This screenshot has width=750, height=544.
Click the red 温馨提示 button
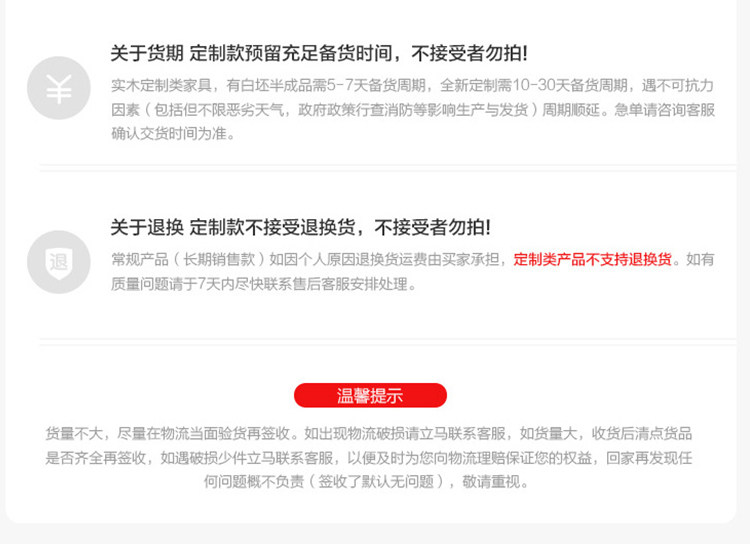click(x=370, y=396)
